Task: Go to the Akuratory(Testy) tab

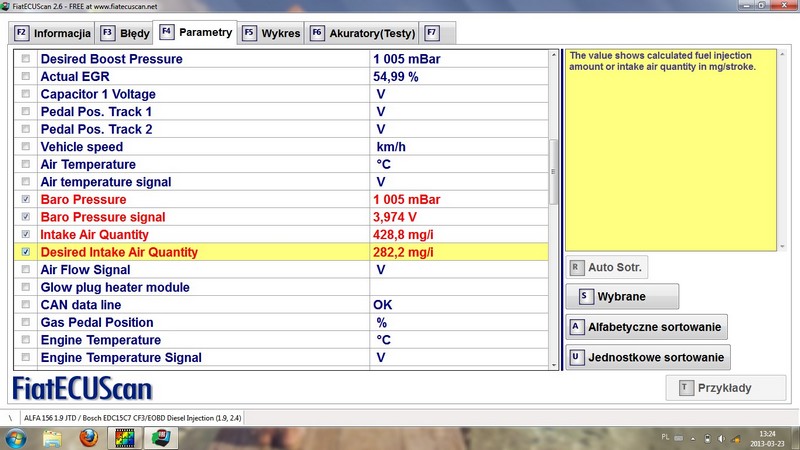Action: 364,33
